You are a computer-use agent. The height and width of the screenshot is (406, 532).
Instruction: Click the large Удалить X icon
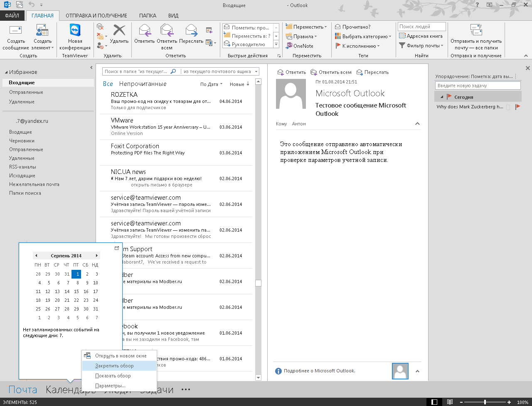[x=119, y=30]
